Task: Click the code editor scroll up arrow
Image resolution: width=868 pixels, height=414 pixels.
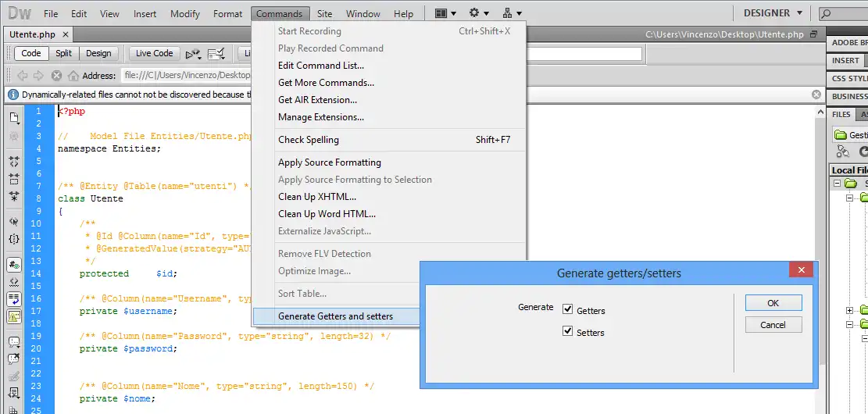Action: click(820, 112)
